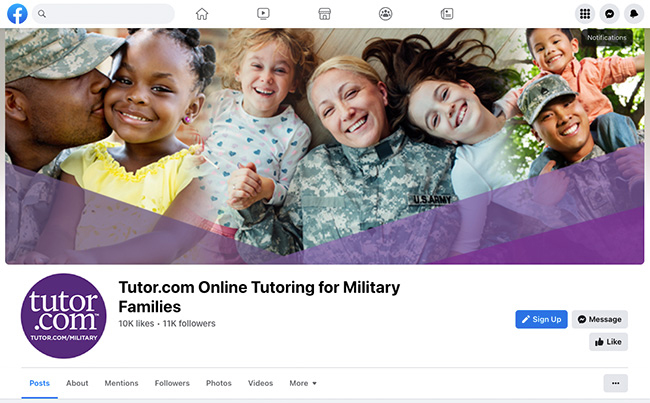Open the three-dot page options menu
650x403 pixels.
(616, 383)
